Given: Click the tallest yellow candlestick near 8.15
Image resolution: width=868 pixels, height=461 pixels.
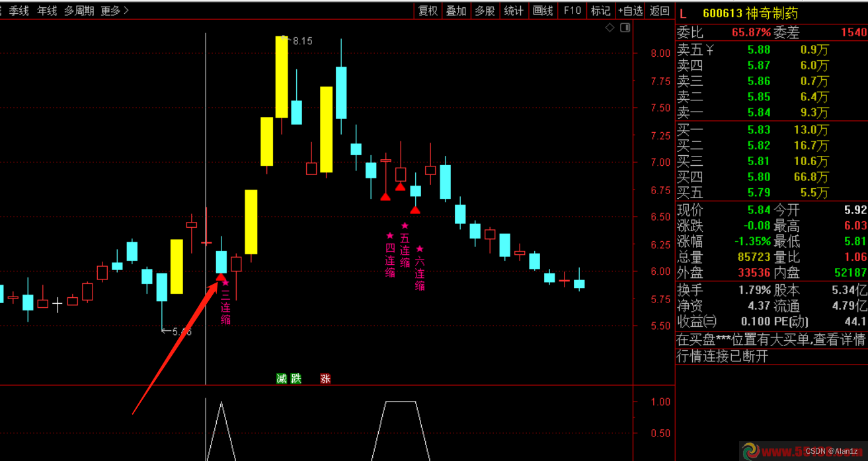Looking at the screenshot, I should tap(282, 77).
